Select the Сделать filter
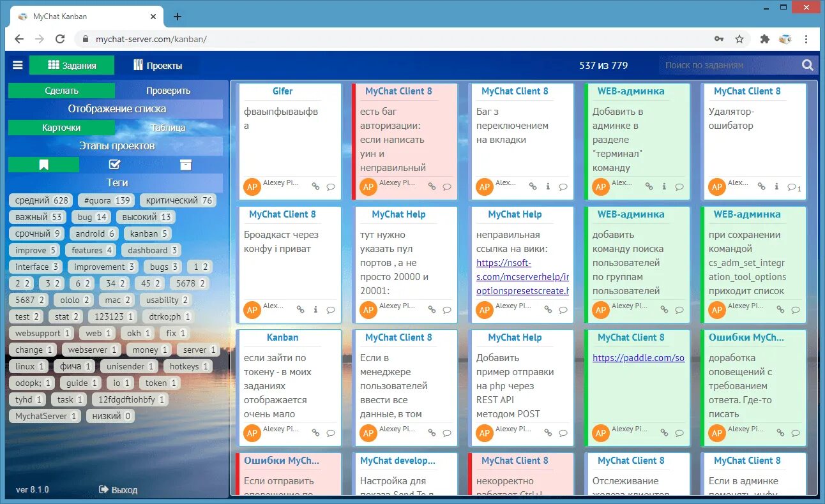 (x=62, y=91)
